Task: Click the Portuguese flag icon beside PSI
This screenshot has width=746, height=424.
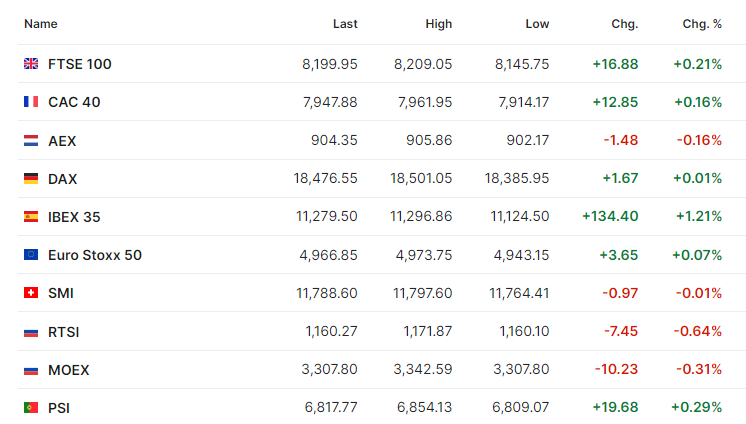Action: [31, 407]
